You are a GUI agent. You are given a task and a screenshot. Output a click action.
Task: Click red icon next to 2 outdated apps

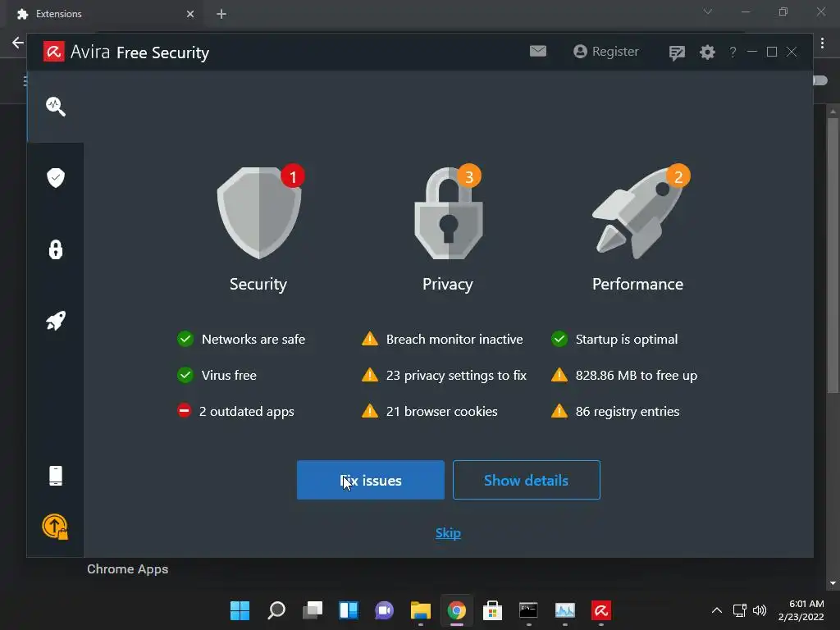(x=185, y=411)
